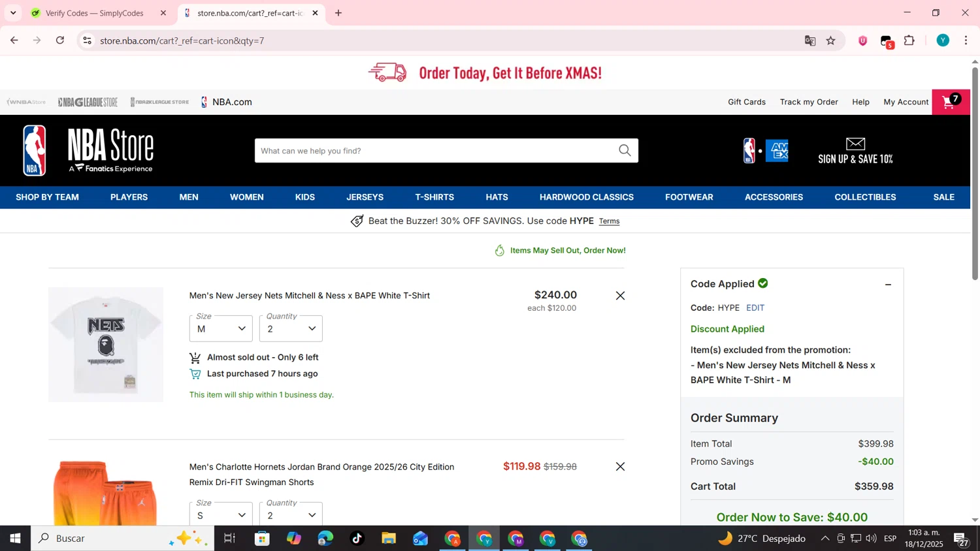Switch to Verify Codes SimplyCodes tab
Screen dimensions: 980x551
[95, 13]
